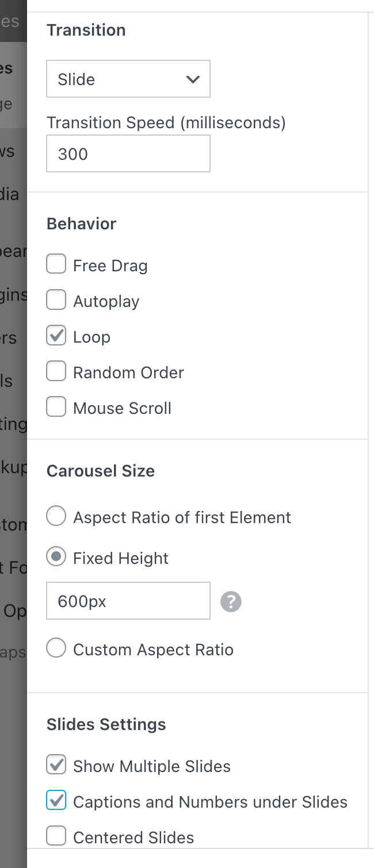Image resolution: width=374 pixels, height=868 pixels.
Task: Click the chevron arrow on the Transition dropdown
Action: click(193, 79)
